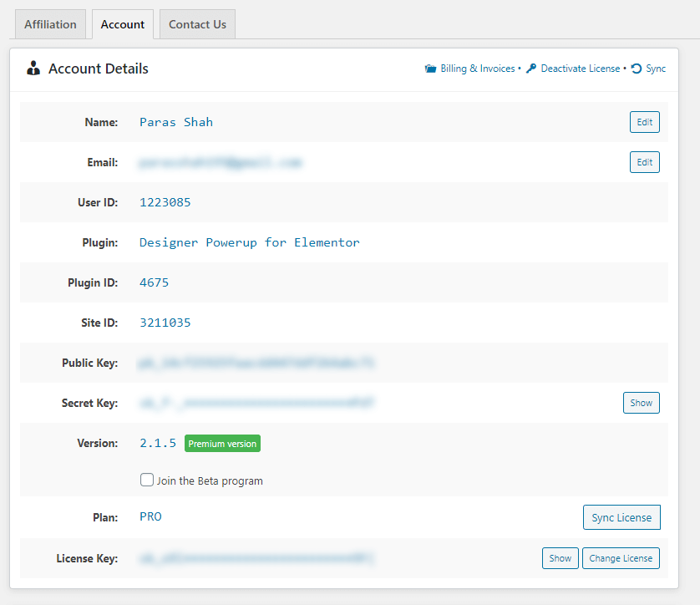The image size is (700, 605).
Task: Open the Billing & Invoices link
Action: pos(478,69)
